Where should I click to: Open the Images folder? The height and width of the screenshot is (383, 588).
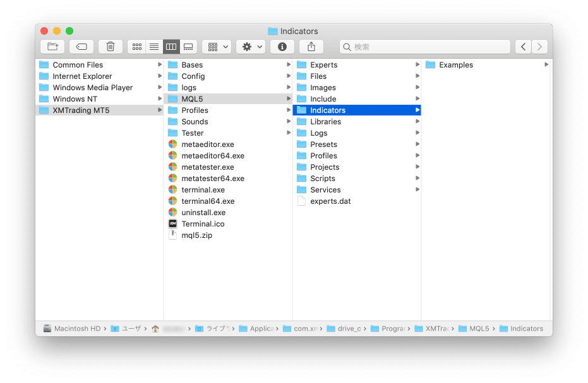point(357,87)
